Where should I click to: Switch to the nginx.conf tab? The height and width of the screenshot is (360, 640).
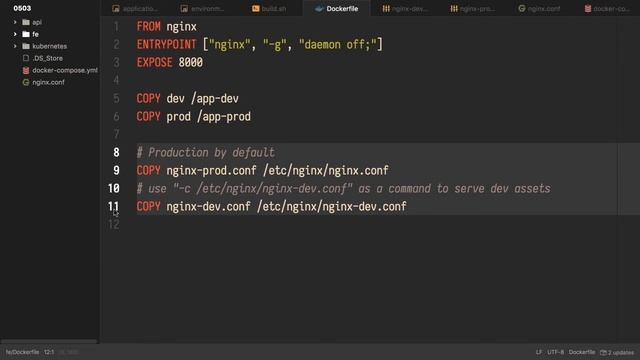(539, 9)
